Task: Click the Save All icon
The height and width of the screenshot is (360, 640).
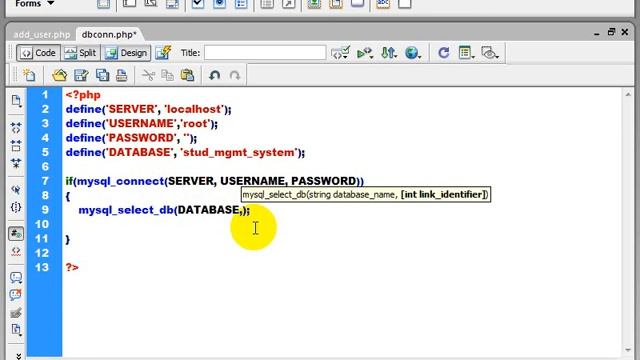Action: [102, 75]
